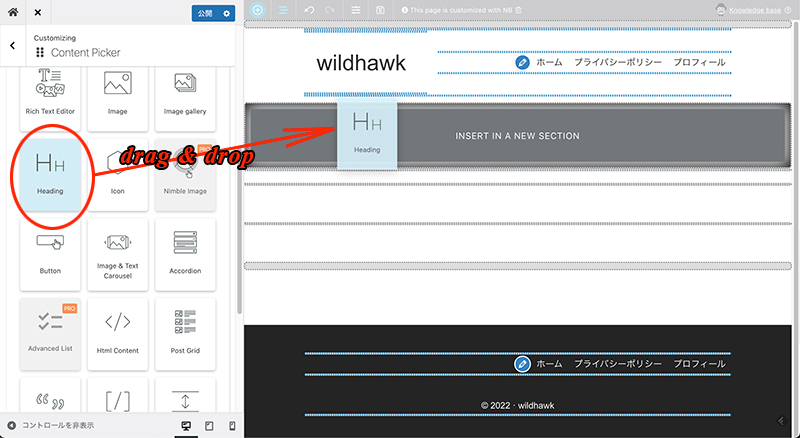Click the undo arrow in top toolbar

tap(307, 10)
